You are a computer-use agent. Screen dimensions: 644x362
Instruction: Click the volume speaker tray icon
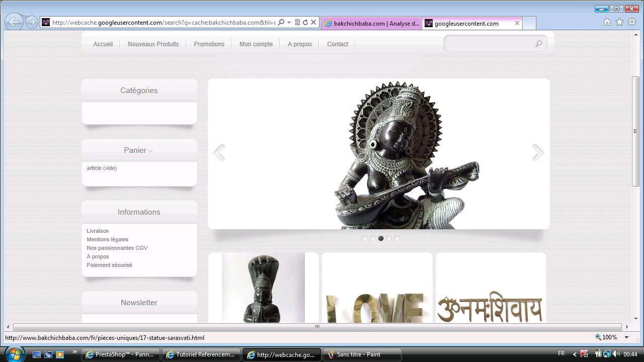pyautogui.click(x=616, y=354)
